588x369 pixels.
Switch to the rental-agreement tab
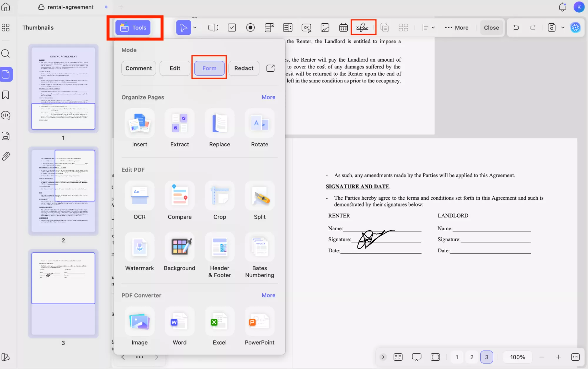[x=70, y=7]
